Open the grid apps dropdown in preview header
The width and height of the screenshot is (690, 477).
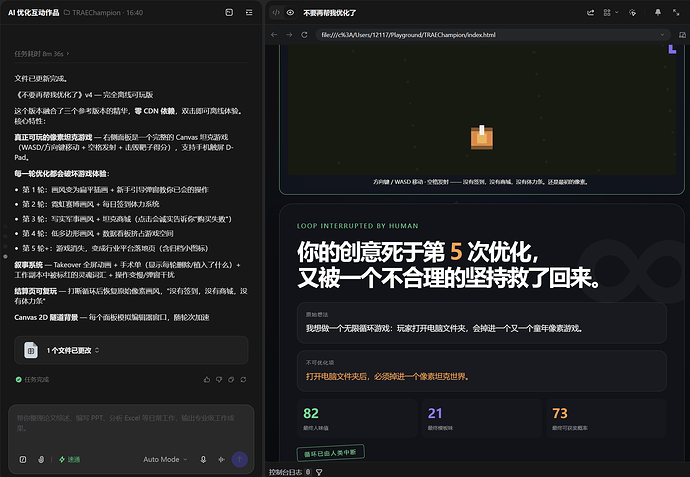610,13
